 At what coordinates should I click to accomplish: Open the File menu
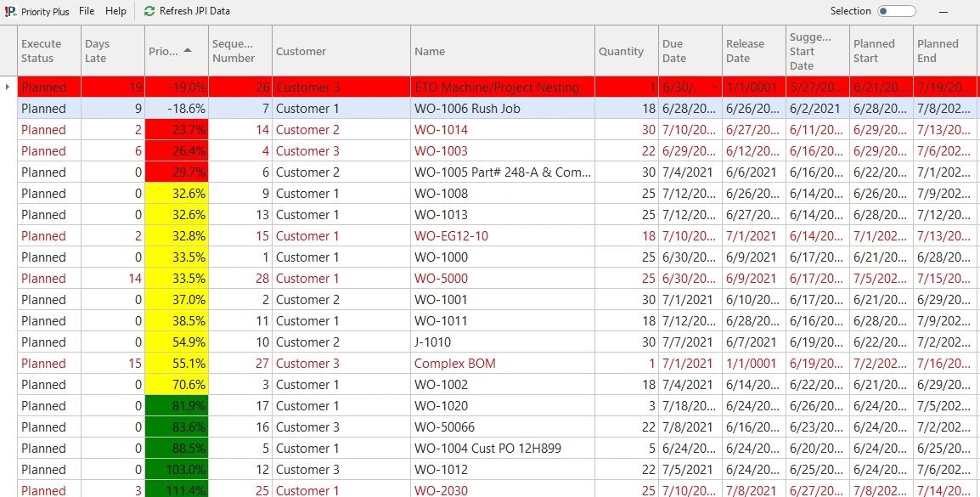click(87, 11)
